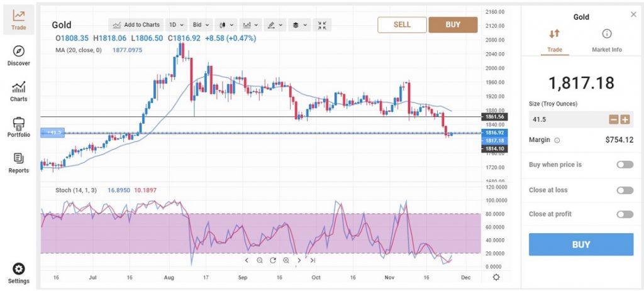Switch to the Trade tab
The image size is (644, 291).
555,41
